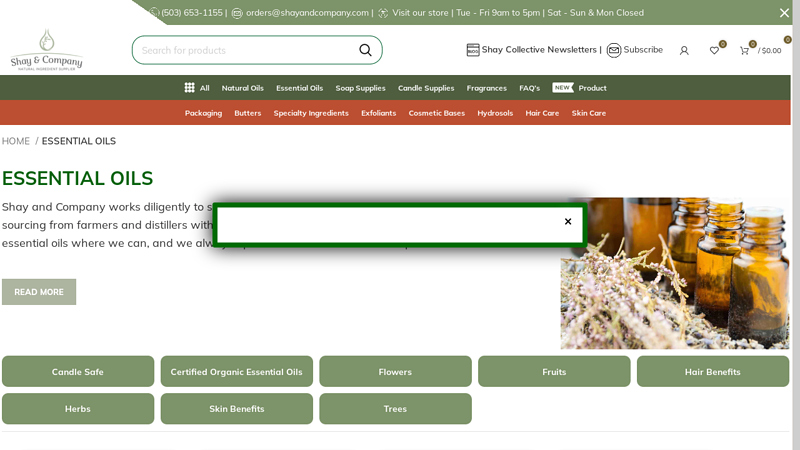800x450 pixels.
Task: Open Cosmetic Bases category
Action: (x=437, y=113)
